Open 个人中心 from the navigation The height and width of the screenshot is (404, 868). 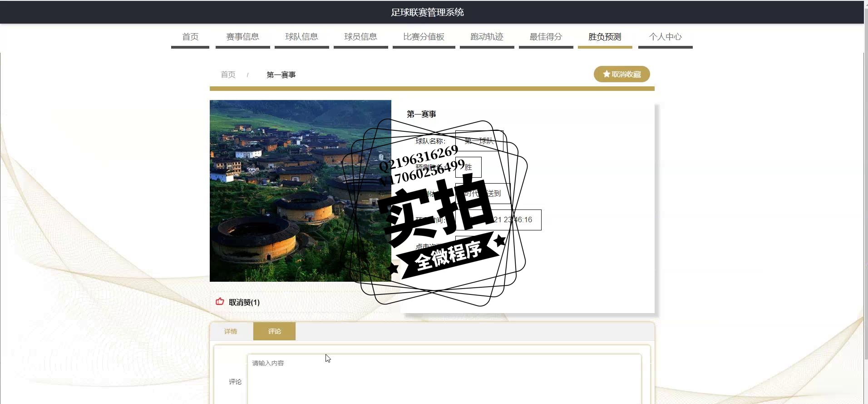tap(665, 37)
